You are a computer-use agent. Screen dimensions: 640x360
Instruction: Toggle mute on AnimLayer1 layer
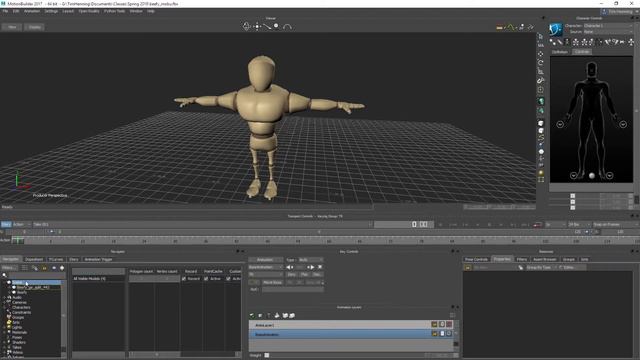(x=449, y=324)
